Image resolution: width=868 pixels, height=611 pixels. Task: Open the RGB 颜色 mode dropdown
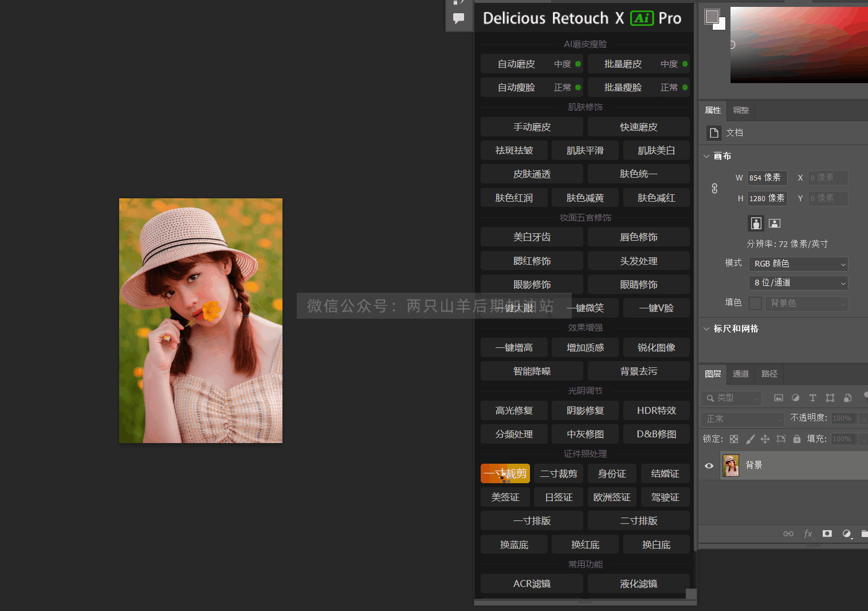tap(798, 264)
